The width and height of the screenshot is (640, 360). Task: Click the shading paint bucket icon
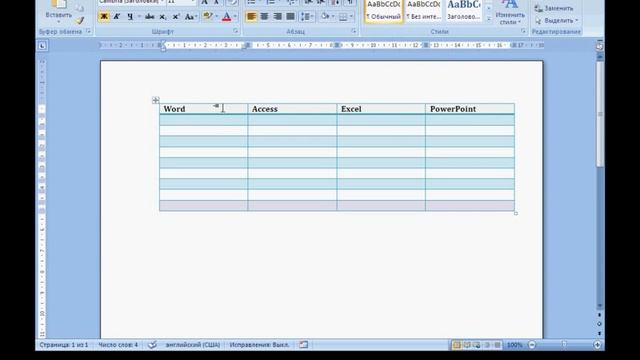[x=325, y=17]
